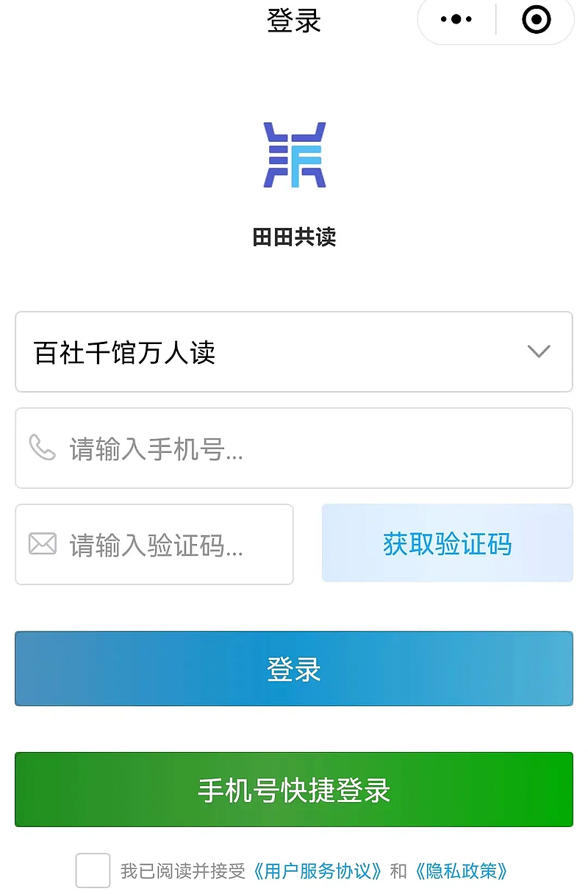Click the 田田共读 app logo

point(294,154)
